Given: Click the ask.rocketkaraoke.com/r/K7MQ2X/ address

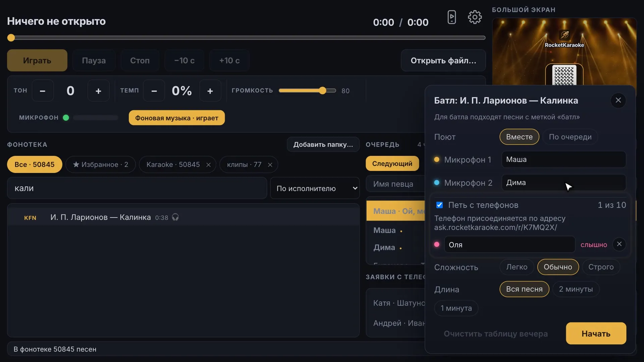Looking at the screenshot, I should coord(495,227).
